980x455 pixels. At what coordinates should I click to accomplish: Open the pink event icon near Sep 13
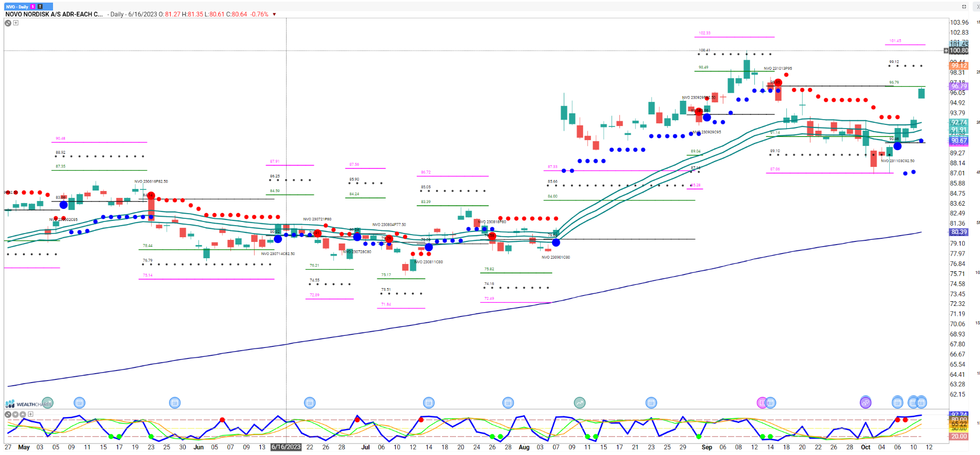pyautogui.click(x=762, y=403)
